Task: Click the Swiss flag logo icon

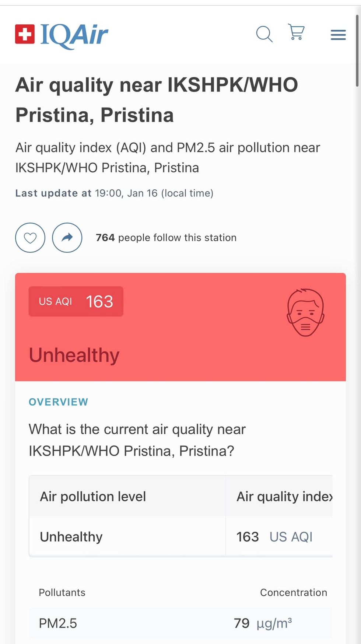Action: tap(25, 34)
